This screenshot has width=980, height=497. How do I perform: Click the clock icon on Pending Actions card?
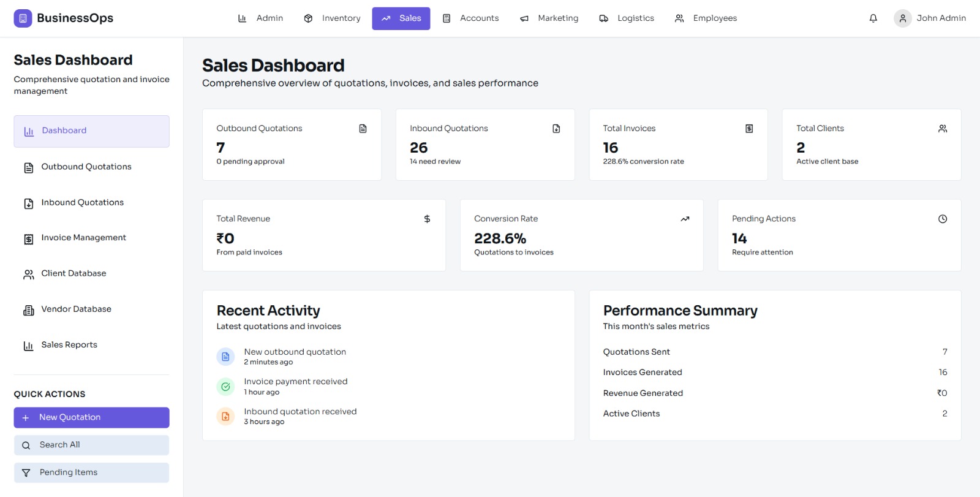(x=942, y=219)
